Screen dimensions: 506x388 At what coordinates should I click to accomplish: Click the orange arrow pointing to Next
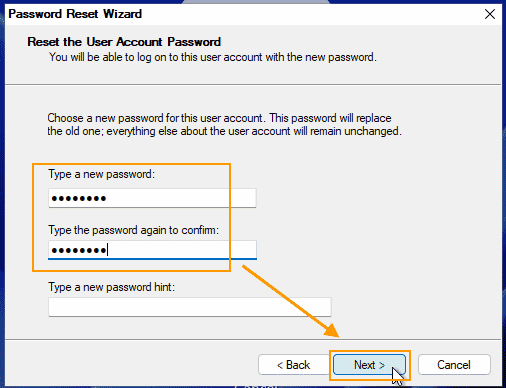[290, 301]
